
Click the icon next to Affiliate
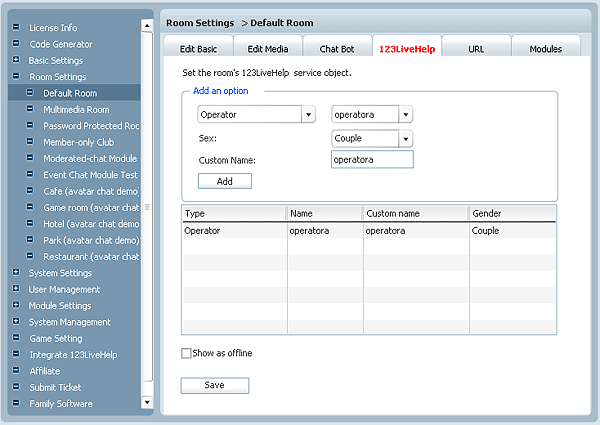(16, 371)
